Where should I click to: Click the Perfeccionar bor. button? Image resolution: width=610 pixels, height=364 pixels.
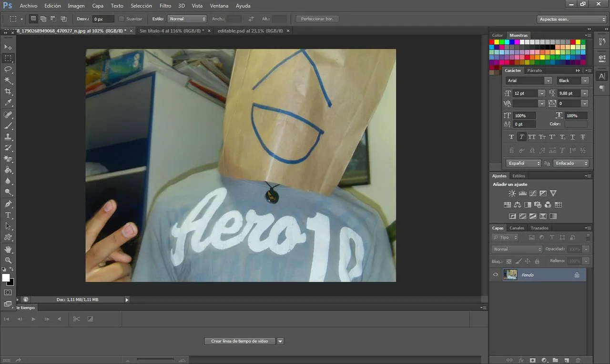[x=317, y=19]
